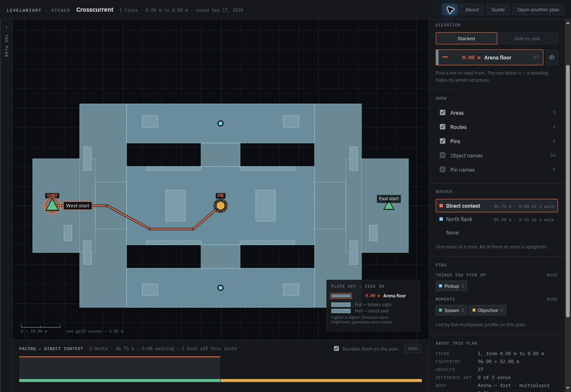Select the Direct contest route
Image resolution: width=571 pixels, height=392 pixels.
pyautogui.click(x=497, y=206)
